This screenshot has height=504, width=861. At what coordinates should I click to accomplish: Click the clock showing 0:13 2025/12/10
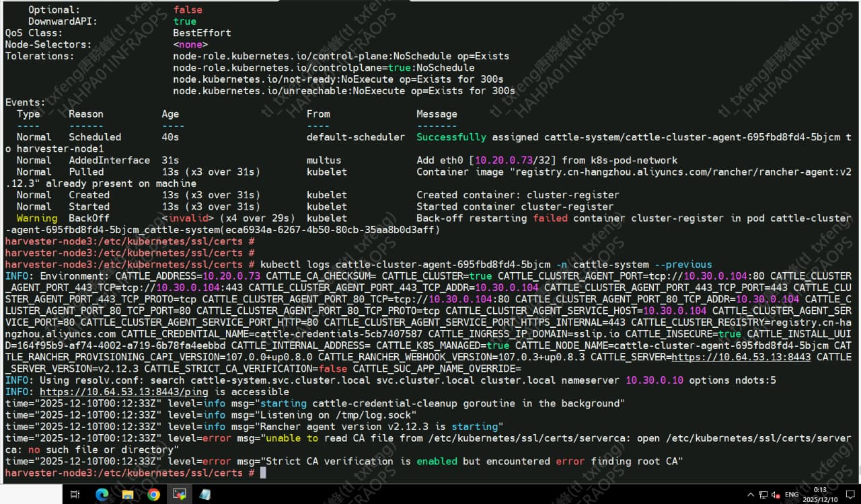[820, 495]
